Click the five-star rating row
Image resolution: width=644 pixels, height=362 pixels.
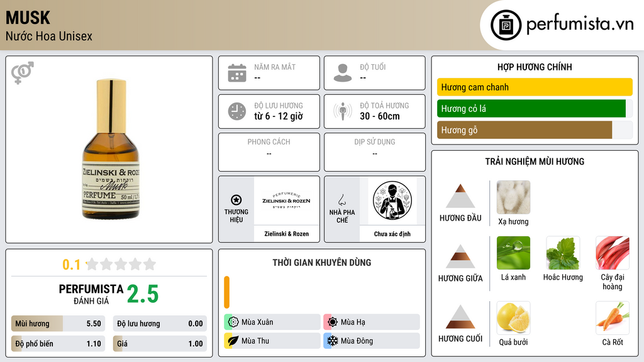tap(121, 264)
